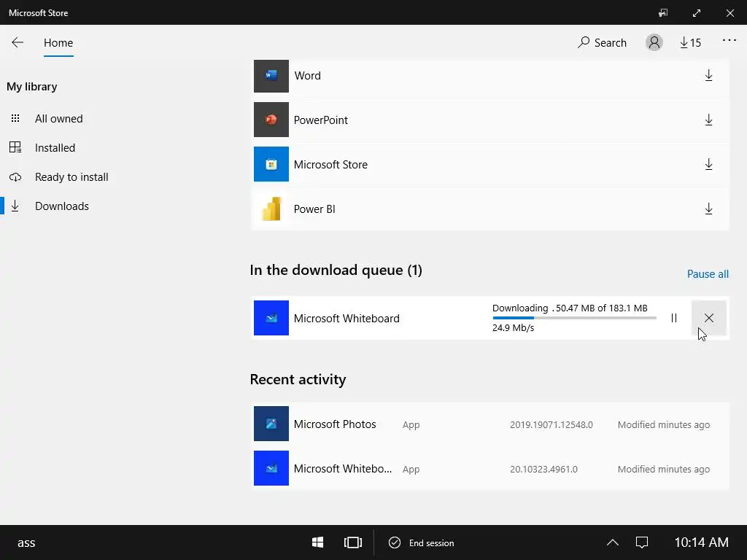Download update for Microsoft Store

(x=708, y=164)
